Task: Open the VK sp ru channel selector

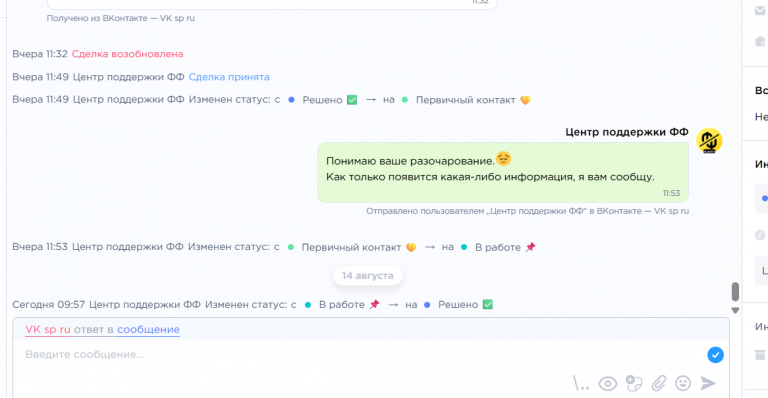Action: (x=48, y=329)
